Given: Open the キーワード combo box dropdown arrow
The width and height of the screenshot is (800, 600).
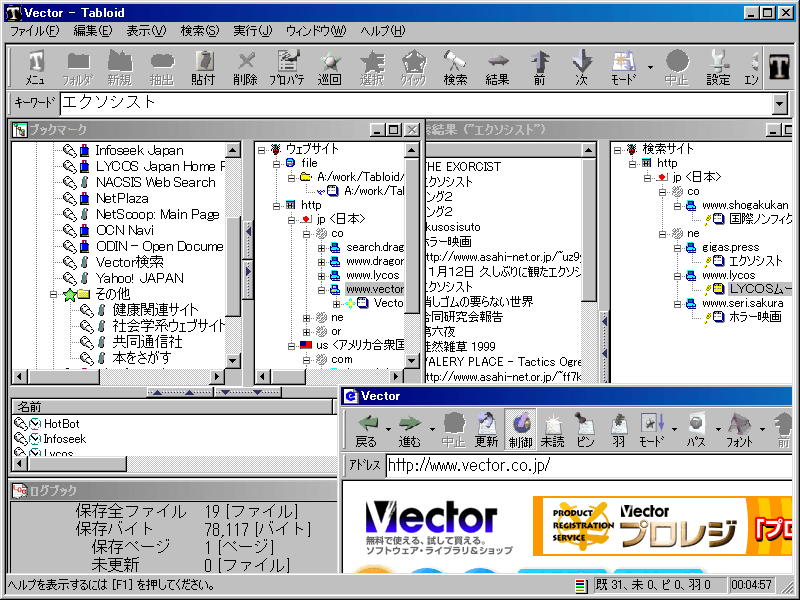Looking at the screenshot, I should pos(779,104).
